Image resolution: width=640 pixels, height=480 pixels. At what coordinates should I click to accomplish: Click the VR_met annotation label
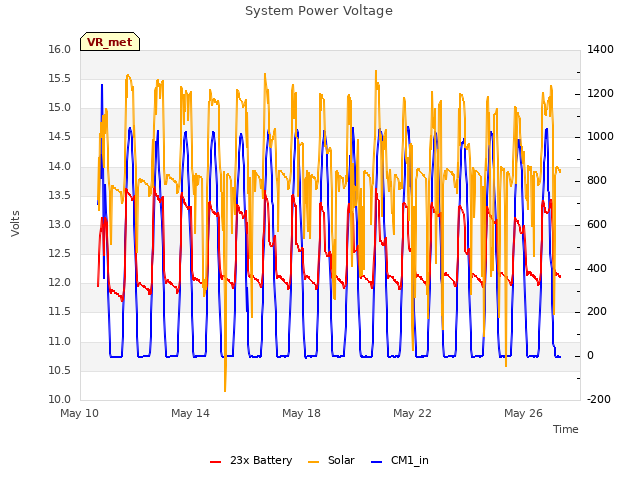110,42
